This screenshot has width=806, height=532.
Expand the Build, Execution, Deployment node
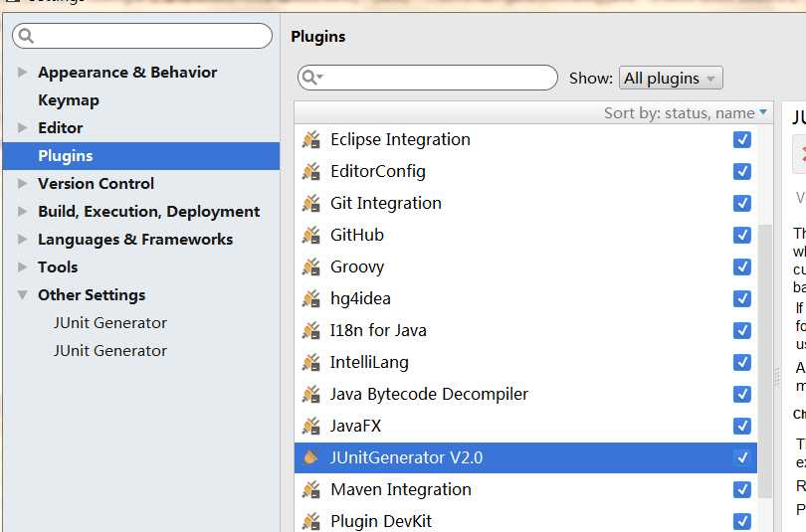[x=22, y=211]
